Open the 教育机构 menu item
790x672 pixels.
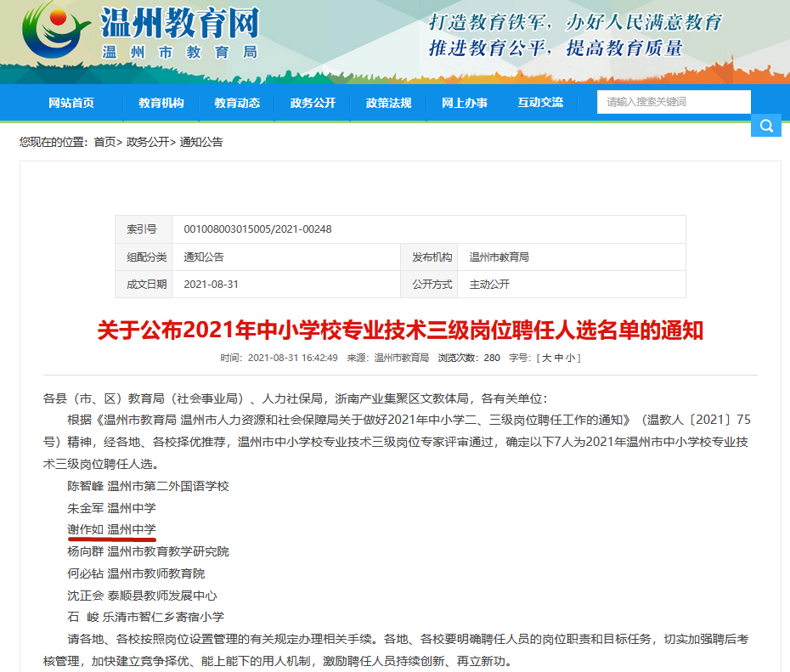coord(163,102)
